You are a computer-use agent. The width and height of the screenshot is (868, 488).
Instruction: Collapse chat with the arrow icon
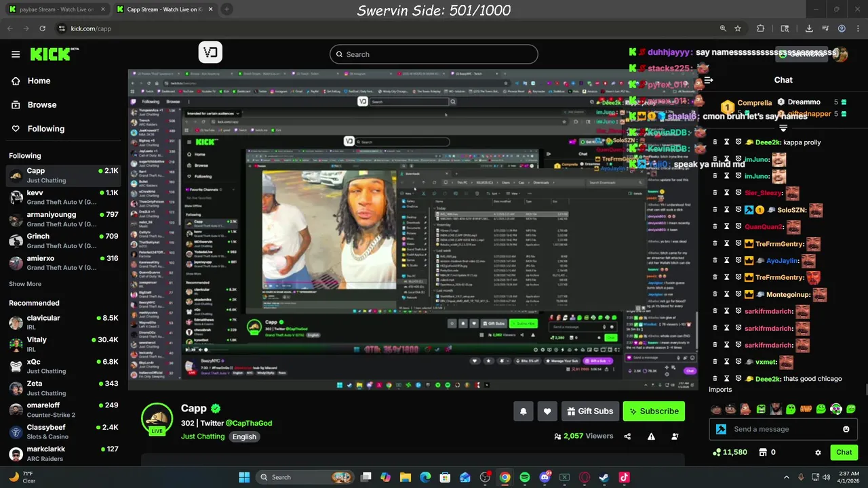click(x=708, y=80)
